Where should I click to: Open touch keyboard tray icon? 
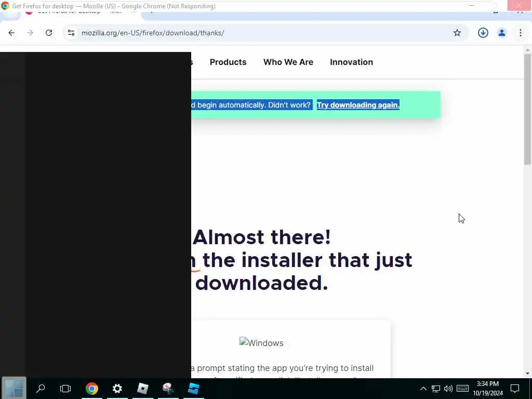point(462,389)
